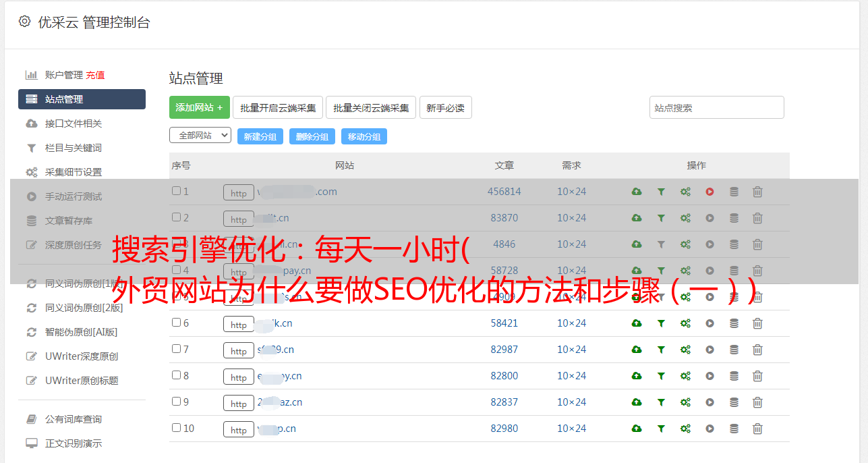Focus the 站点搜索 search field

pos(717,107)
